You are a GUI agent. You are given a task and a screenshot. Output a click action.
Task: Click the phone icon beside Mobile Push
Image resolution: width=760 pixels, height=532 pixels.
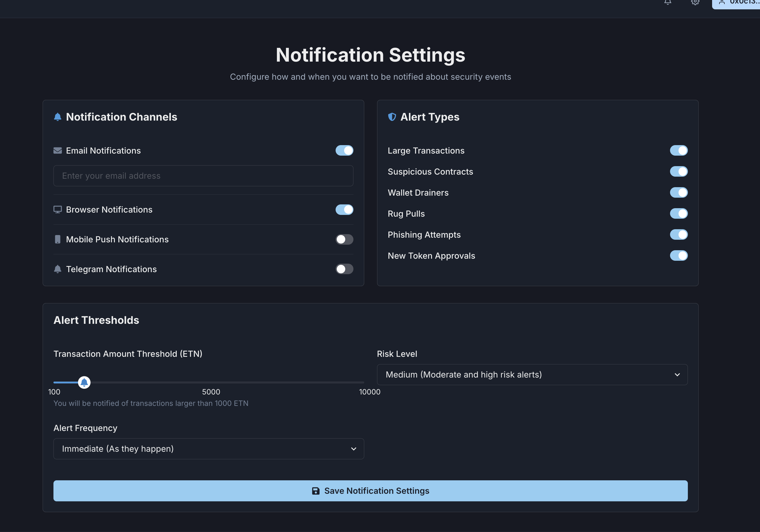pos(58,239)
